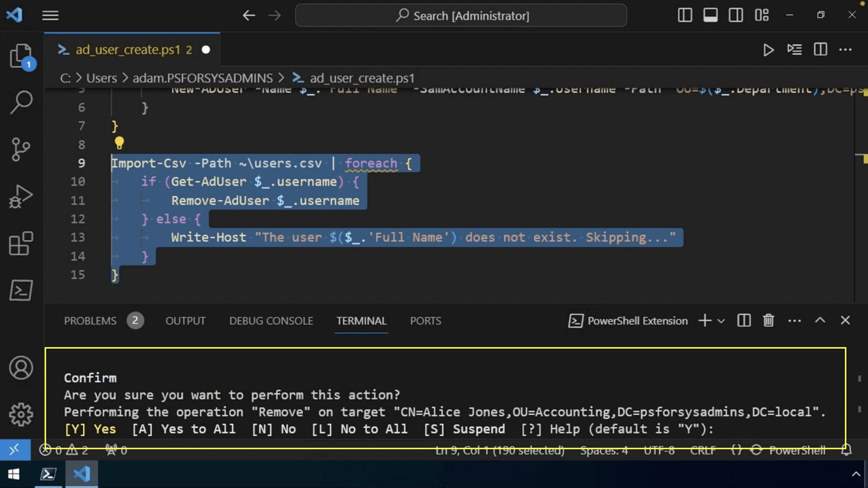Switch to the OUTPUT tab

(x=185, y=321)
